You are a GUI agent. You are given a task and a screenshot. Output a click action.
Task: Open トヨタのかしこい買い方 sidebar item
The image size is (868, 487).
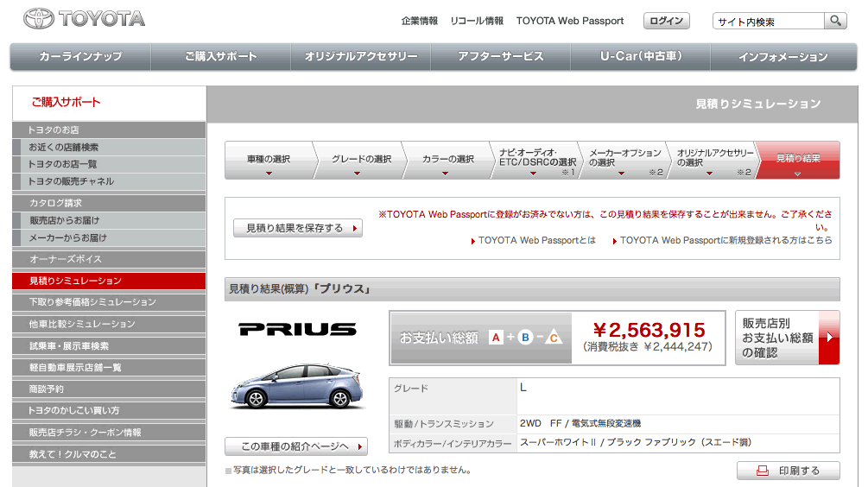tap(109, 411)
